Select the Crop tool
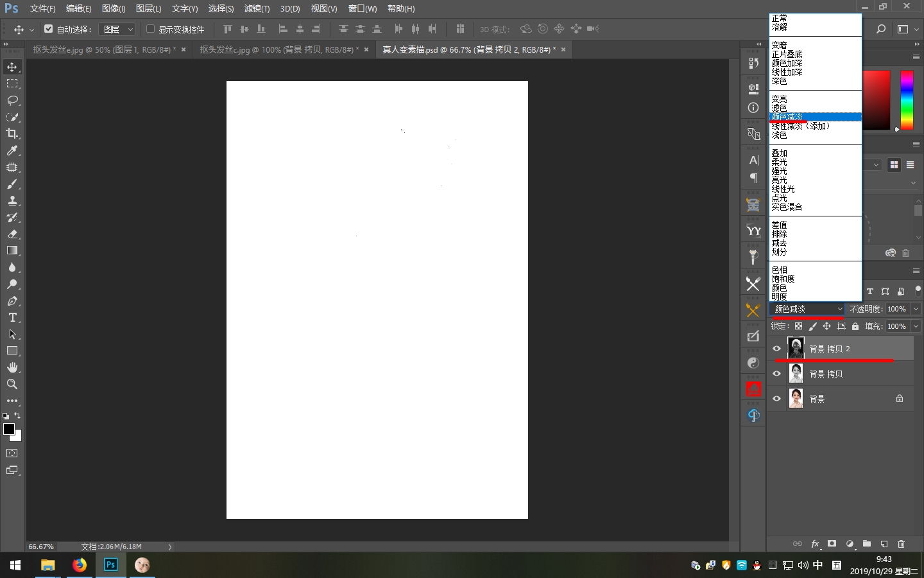 pyautogui.click(x=12, y=134)
